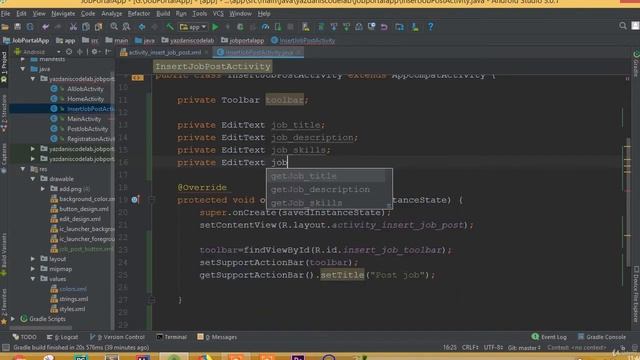Open PostJobActivity in project tree
Image resolution: width=640 pixels, height=360 pixels.
point(87,129)
